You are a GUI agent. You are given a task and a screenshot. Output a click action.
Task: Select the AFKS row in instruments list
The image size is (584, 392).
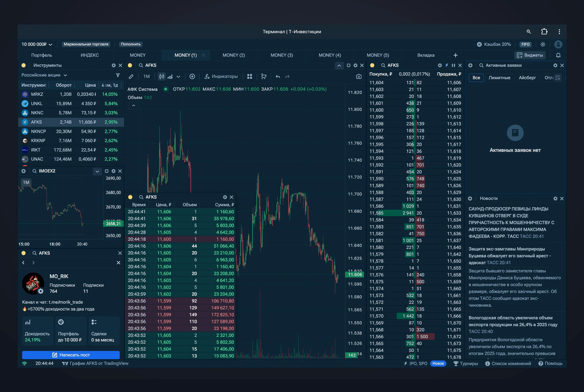coord(71,122)
